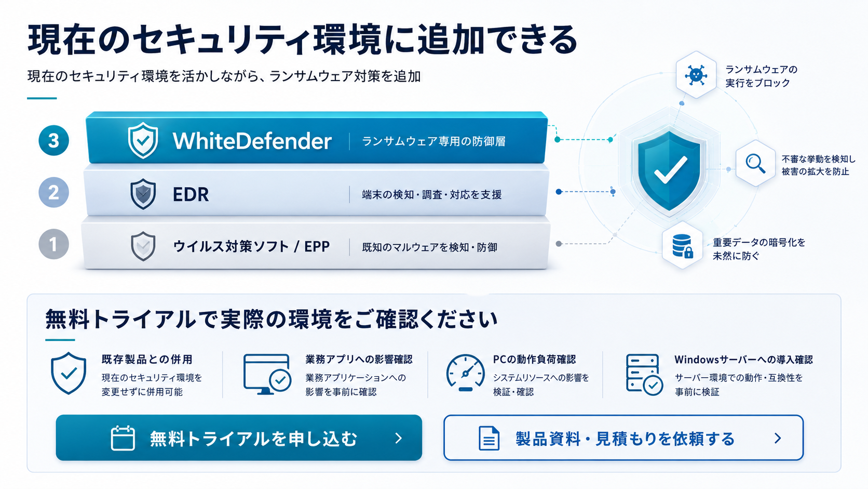
Task: Click the text 業務アプリケーションへの影響を事前に確認
Action: coord(356,385)
